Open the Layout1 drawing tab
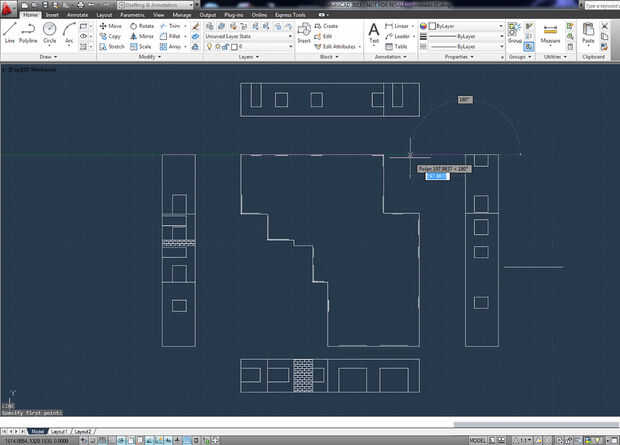Viewport: 620px width, 445px height. point(59,432)
